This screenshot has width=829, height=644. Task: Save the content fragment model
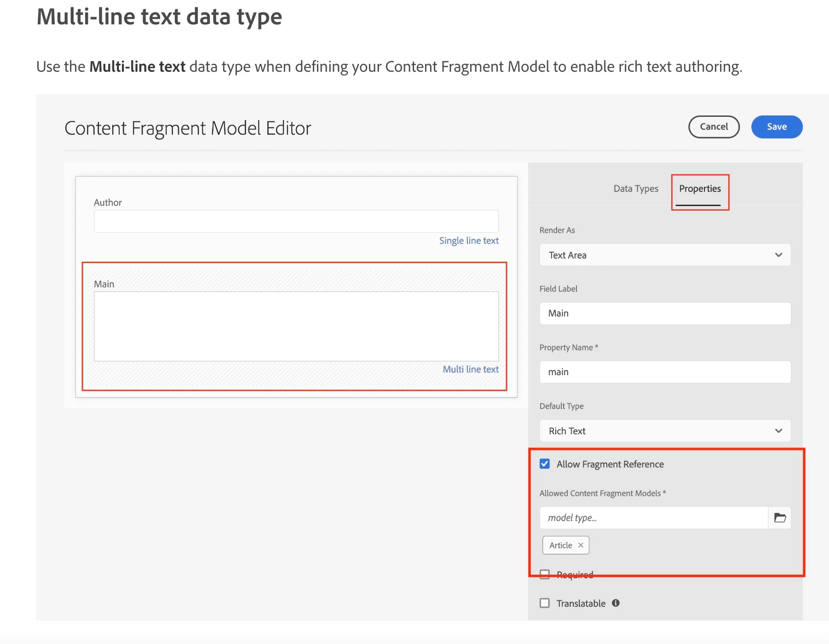tap(777, 126)
